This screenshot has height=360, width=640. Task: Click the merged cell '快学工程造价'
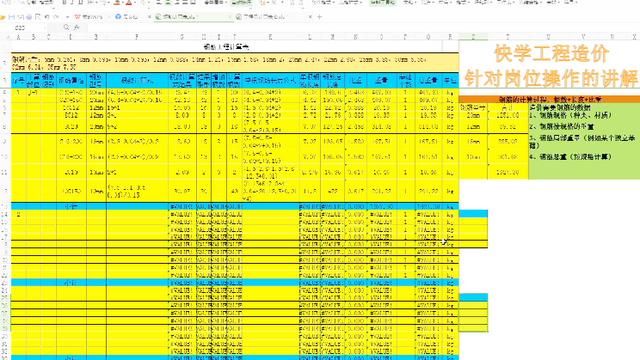pos(551,53)
